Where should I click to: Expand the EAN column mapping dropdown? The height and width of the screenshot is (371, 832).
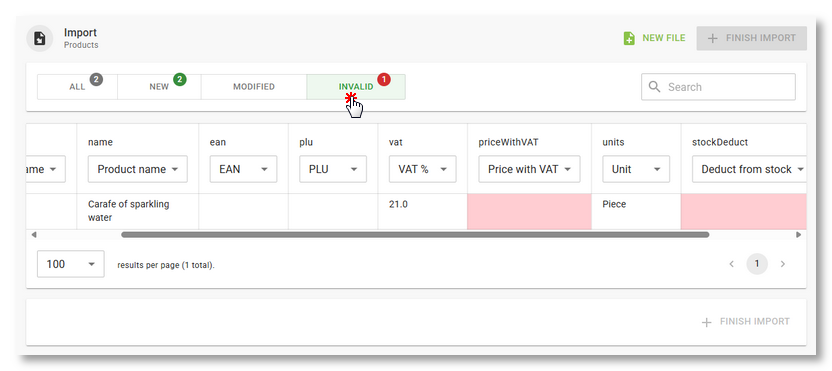(244, 169)
